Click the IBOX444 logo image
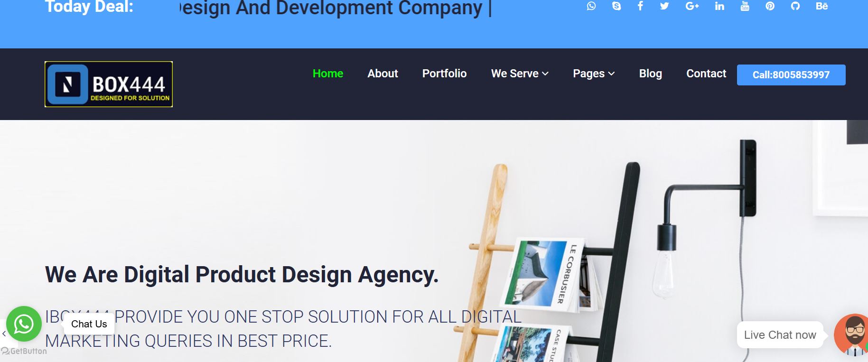Screen dimensions: 868x362 (109, 84)
